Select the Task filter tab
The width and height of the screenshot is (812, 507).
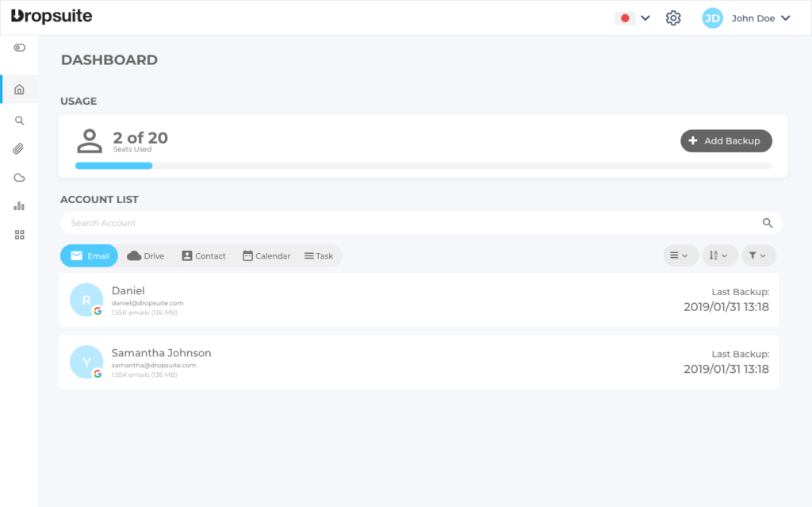click(x=319, y=255)
